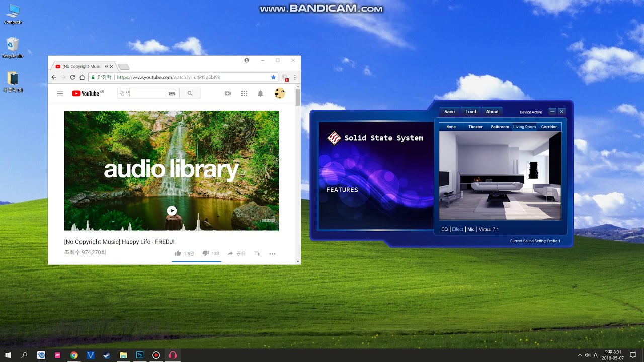This screenshot has width=644, height=362.
Task: Click the Living Room preview image
Action: 500,175
